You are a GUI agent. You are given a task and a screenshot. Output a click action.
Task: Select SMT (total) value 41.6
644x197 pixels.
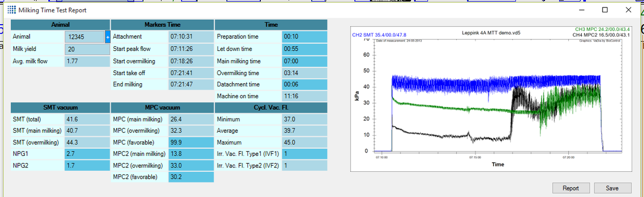click(x=87, y=119)
